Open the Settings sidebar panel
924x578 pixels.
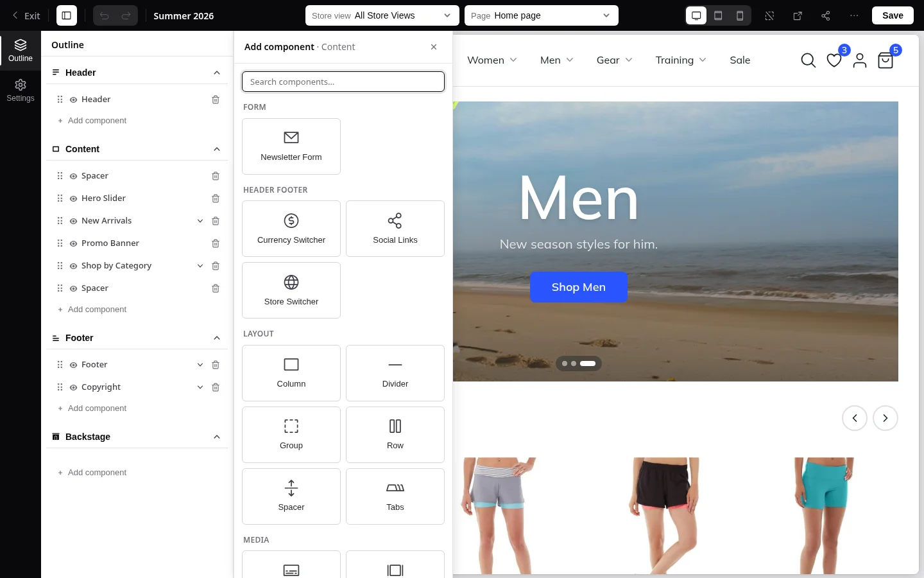[21, 91]
